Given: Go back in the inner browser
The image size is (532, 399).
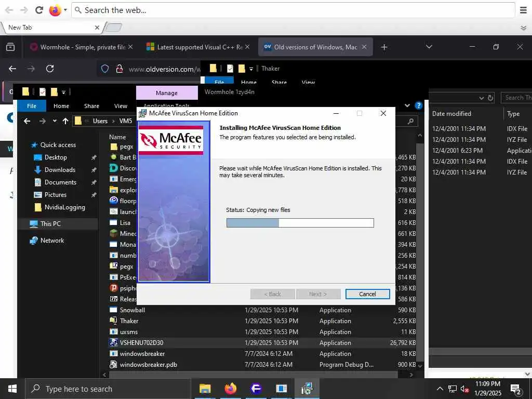Looking at the screenshot, I should pyautogui.click(x=12, y=69).
